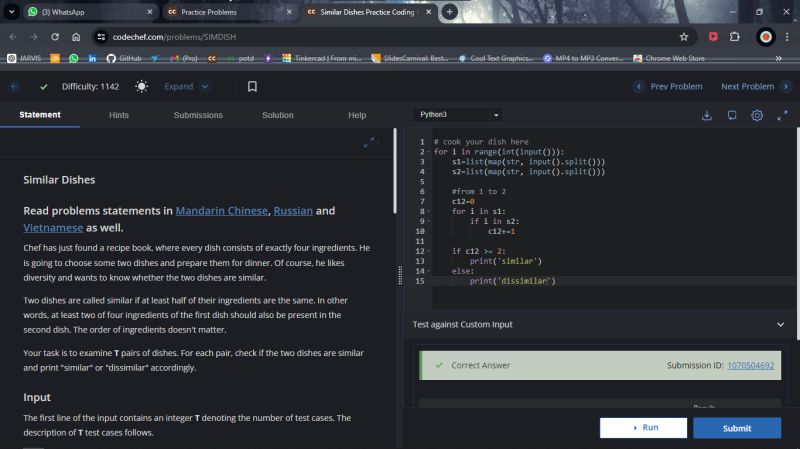Collapse code fold arrow at line 8
Viewport: 800px width, 449px height.
(429, 211)
